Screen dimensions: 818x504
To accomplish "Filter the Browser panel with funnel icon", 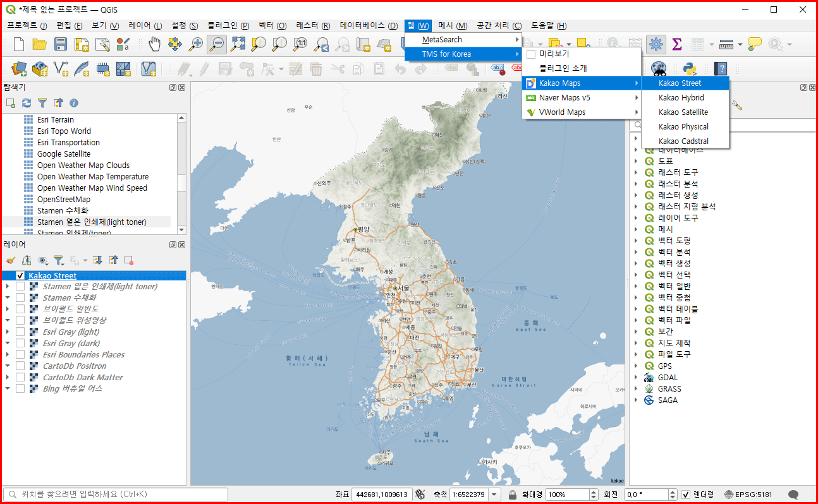I will [42, 103].
